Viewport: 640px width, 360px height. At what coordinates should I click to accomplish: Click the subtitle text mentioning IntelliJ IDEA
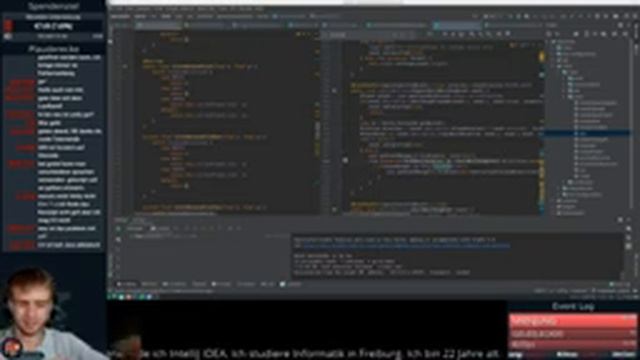304,353
